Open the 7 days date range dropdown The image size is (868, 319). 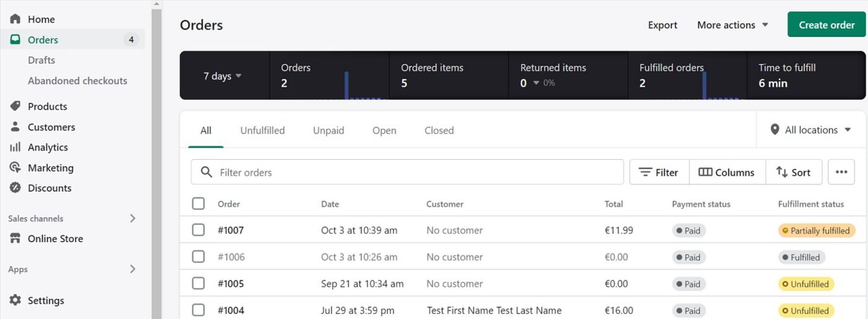[223, 76]
